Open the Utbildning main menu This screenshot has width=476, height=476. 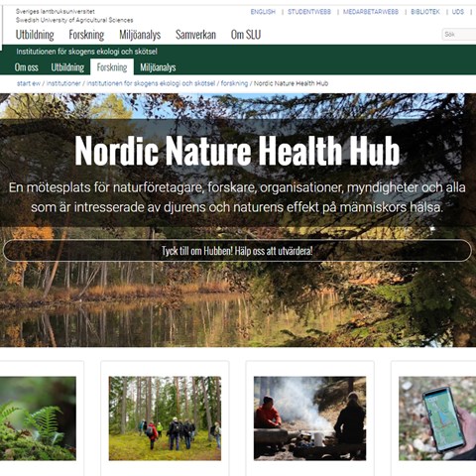[35, 35]
